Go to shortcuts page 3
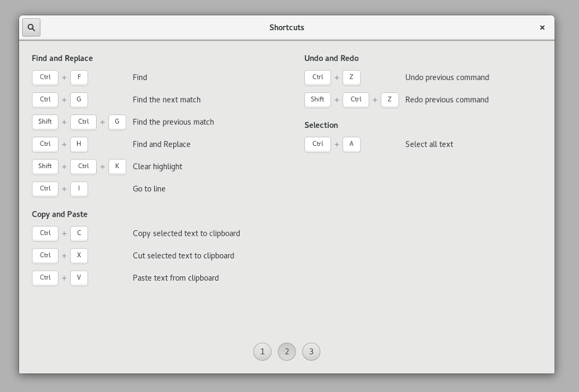579x392 pixels. pyautogui.click(x=311, y=352)
